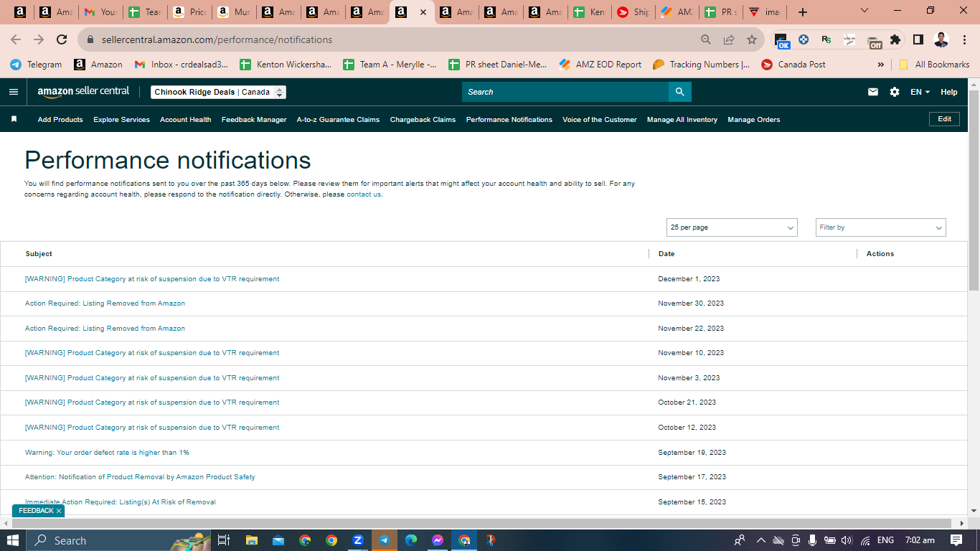The width and height of the screenshot is (980, 551).
Task: Open a new tab with the plus button
Action: coord(803,12)
